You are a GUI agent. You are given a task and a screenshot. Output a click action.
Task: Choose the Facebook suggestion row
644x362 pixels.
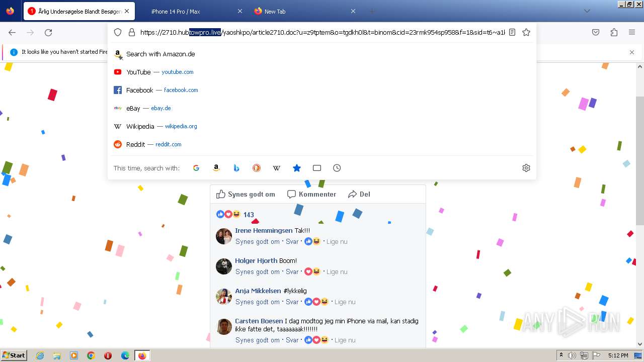click(x=322, y=90)
